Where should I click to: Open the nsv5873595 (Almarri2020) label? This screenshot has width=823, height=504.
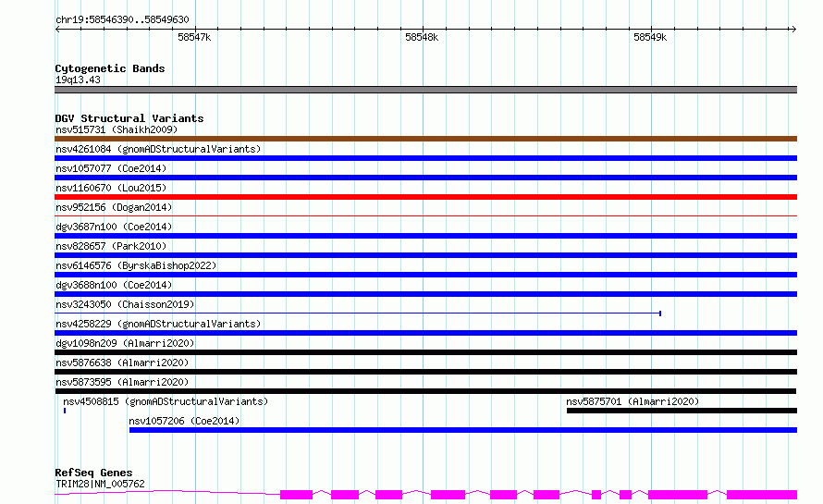pyautogui.click(x=122, y=382)
